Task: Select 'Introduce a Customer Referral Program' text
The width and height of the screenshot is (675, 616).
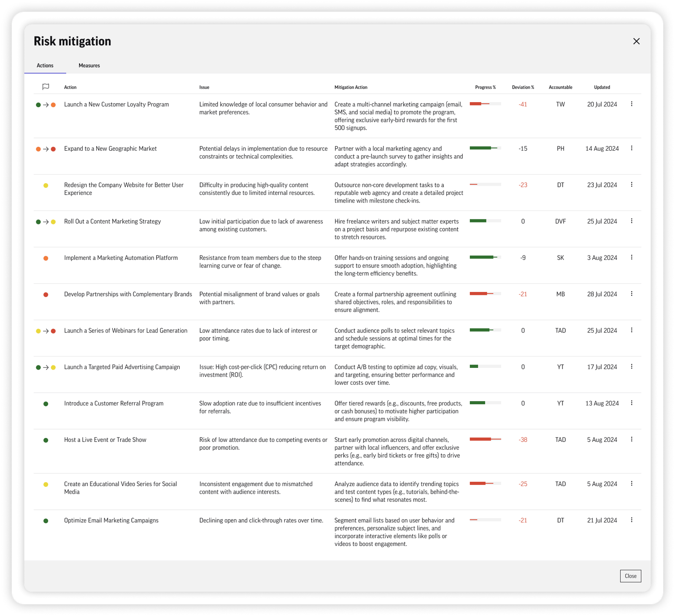Action: point(113,404)
